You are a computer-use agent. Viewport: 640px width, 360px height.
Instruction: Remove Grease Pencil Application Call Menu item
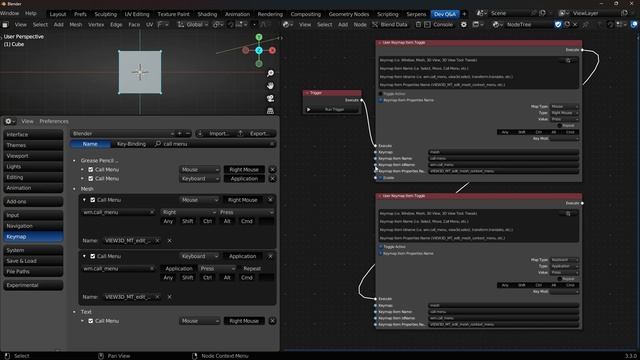[272, 178]
